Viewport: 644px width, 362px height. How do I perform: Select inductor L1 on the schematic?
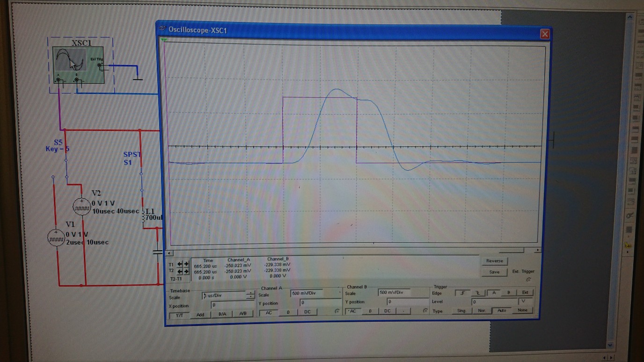(x=144, y=217)
